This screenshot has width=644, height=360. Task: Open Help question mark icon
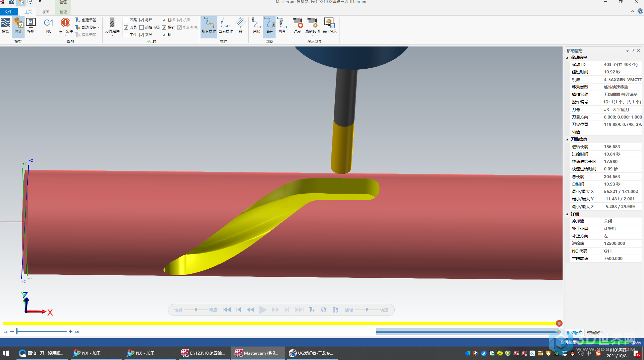640,11
